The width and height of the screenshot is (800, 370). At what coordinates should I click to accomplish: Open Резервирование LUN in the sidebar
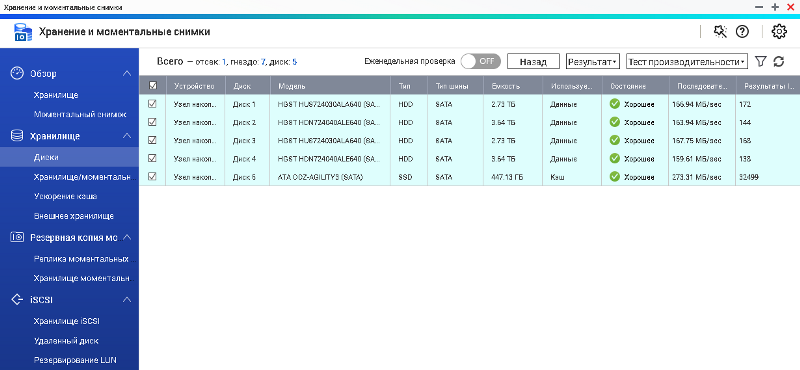tap(75, 360)
